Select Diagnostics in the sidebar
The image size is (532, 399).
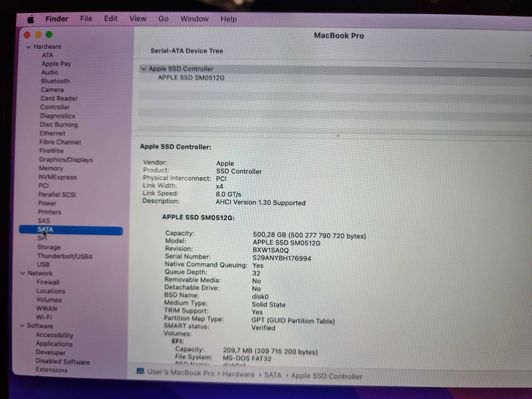58,116
